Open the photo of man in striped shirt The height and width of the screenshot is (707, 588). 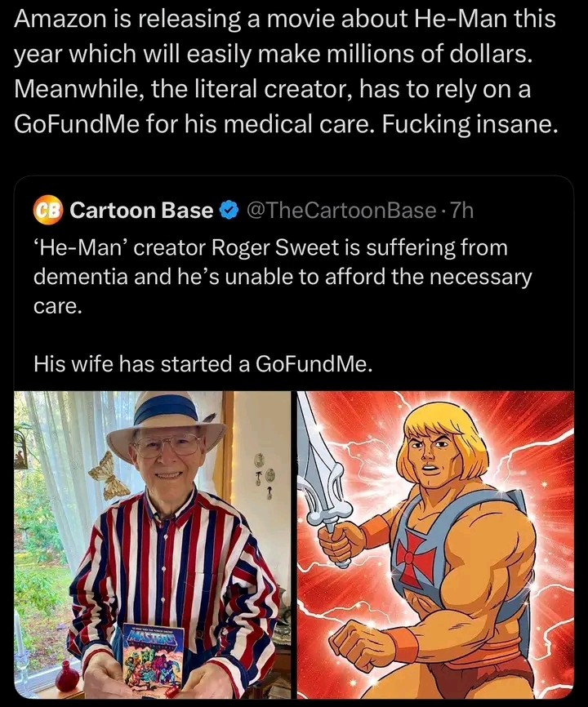[x=153, y=545]
